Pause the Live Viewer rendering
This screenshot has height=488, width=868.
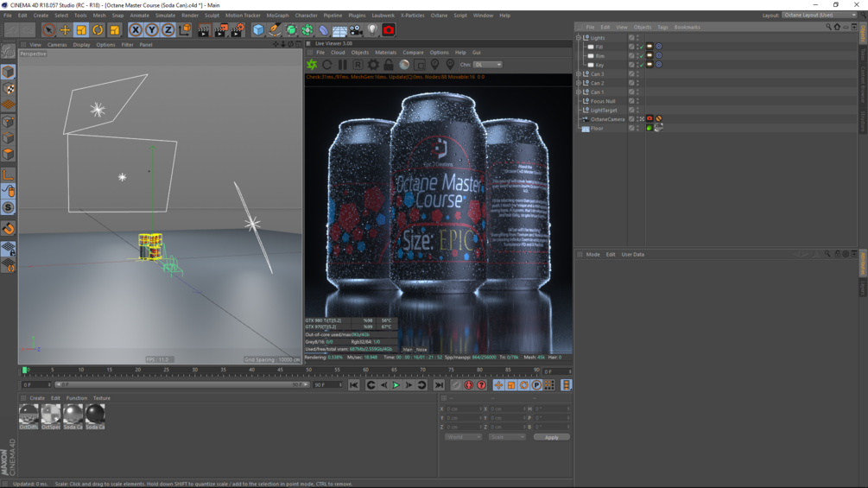[343, 65]
